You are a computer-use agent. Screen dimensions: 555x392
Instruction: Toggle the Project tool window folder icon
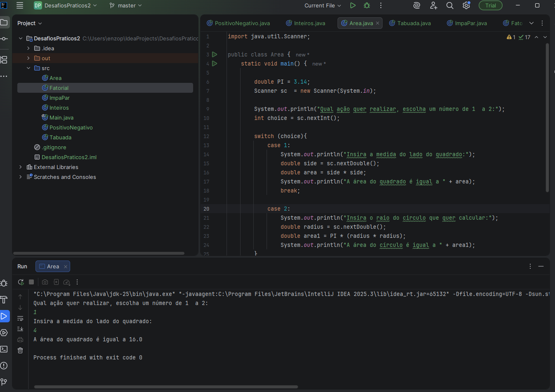pyautogui.click(x=4, y=22)
